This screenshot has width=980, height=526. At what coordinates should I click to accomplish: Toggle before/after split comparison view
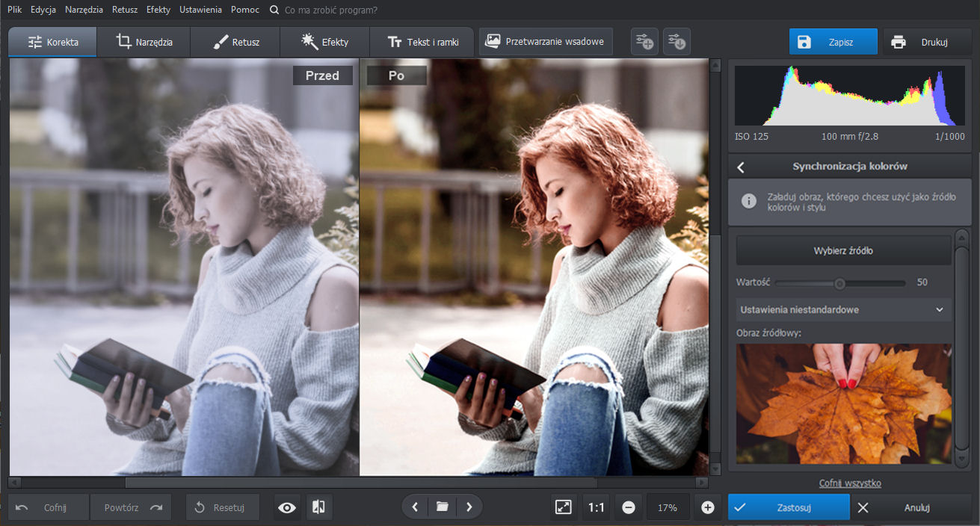coord(318,507)
